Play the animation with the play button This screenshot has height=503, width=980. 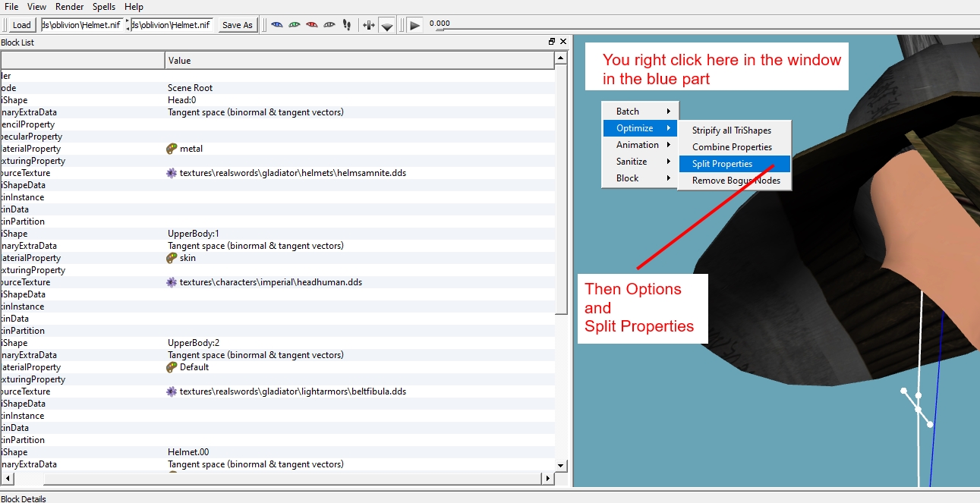(414, 25)
